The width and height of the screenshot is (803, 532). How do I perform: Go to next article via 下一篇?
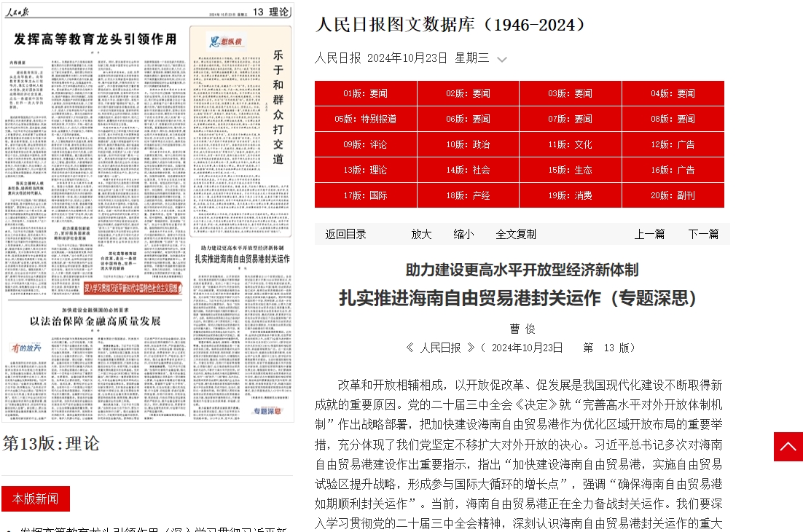tap(702, 234)
